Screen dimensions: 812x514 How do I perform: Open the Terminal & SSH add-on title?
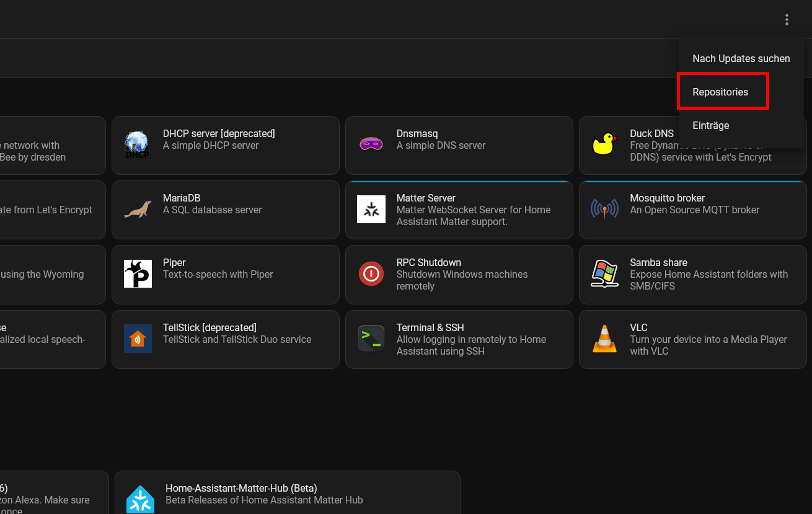click(430, 327)
